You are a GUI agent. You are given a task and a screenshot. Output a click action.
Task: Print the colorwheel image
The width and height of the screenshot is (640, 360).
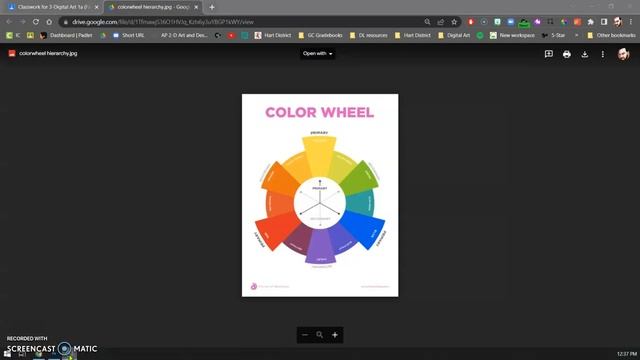pos(567,54)
